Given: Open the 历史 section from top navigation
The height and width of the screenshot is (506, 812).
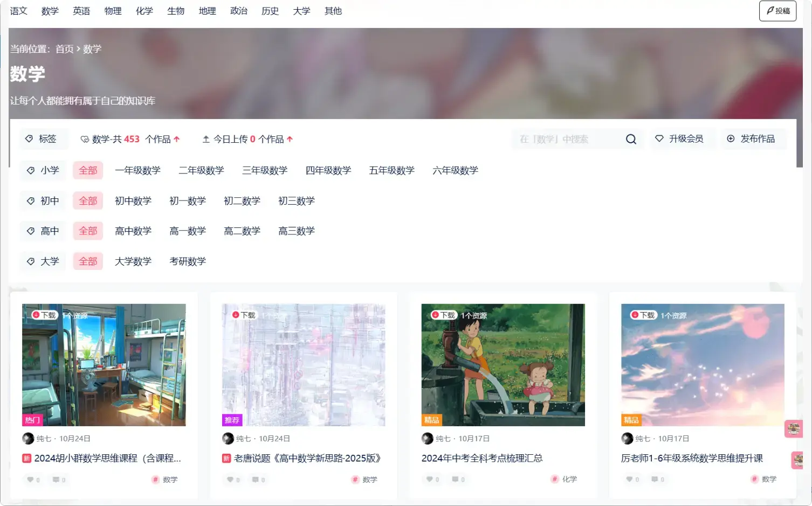Looking at the screenshot, I should (270, 10).
